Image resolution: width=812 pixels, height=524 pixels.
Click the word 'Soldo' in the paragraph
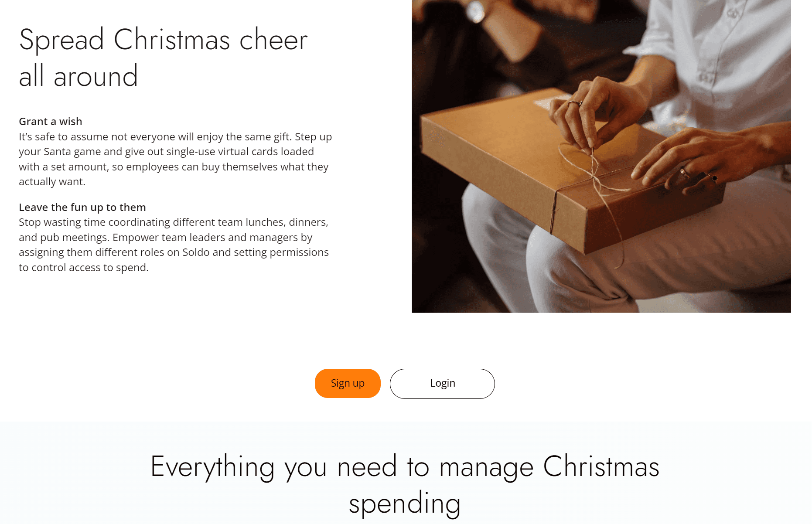point(196,252)
